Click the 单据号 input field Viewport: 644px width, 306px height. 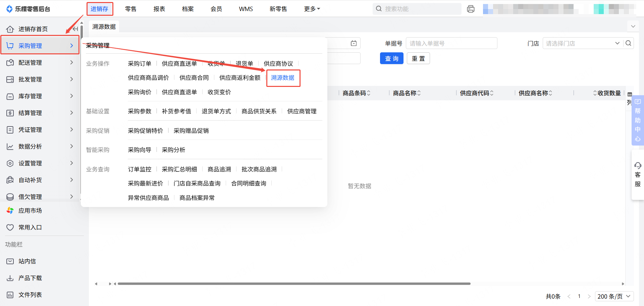451,43
